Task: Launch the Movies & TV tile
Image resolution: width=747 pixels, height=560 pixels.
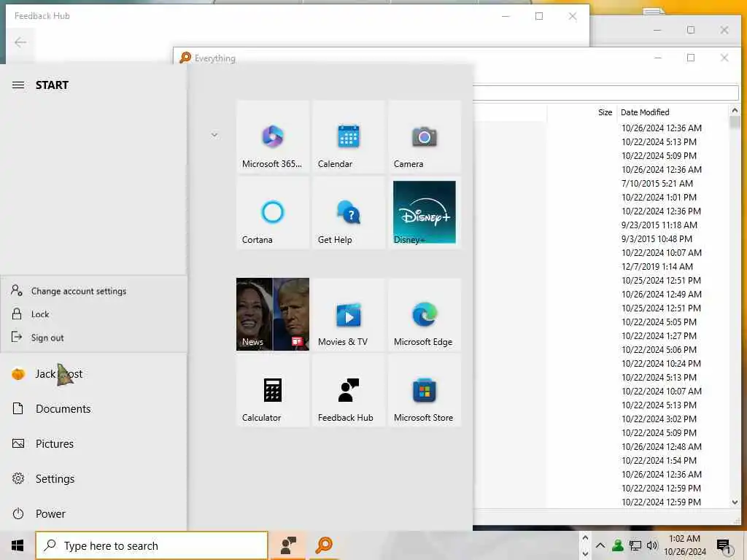Action: [348, 314]
